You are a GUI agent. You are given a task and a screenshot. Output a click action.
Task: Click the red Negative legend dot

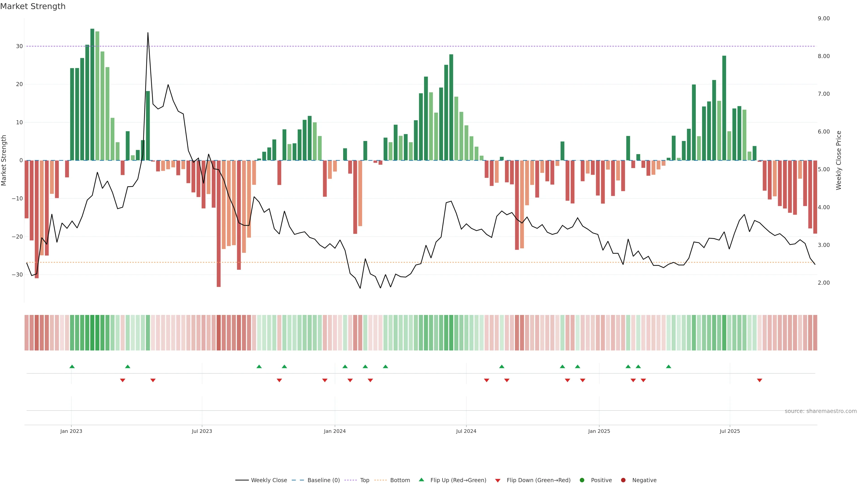click(623, 480)
